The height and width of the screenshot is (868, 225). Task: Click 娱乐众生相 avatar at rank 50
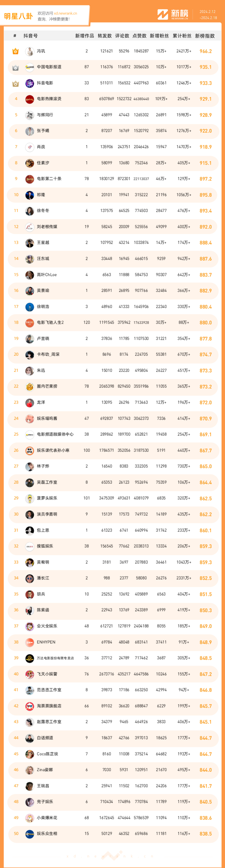tap(30, 834)
